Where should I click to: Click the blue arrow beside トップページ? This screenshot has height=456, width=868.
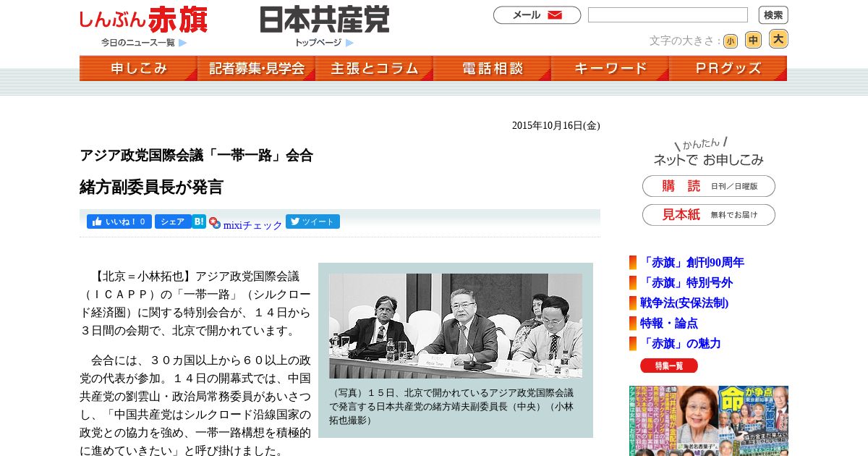[349, 43]
